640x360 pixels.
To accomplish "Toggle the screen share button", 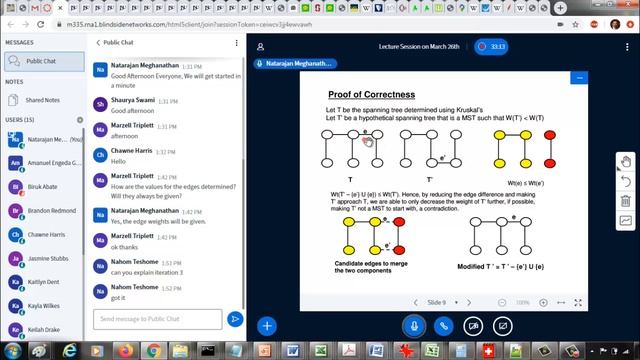I will [x=502, y=326].
